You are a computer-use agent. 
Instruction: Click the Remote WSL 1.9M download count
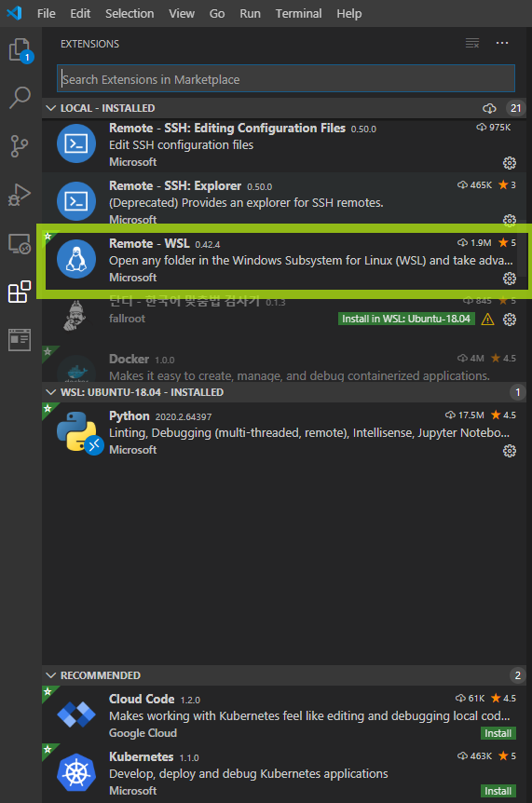tap(474, 243)
